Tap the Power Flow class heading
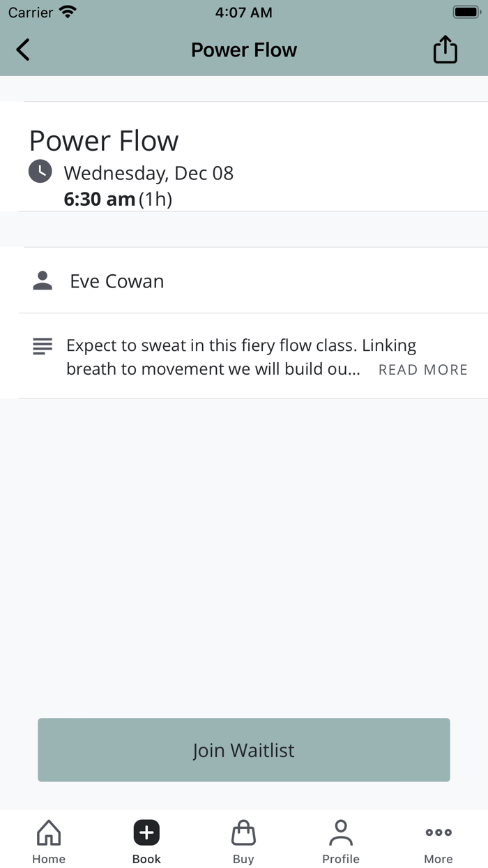Viewport: 488px width, 868px height. [104, 141]
